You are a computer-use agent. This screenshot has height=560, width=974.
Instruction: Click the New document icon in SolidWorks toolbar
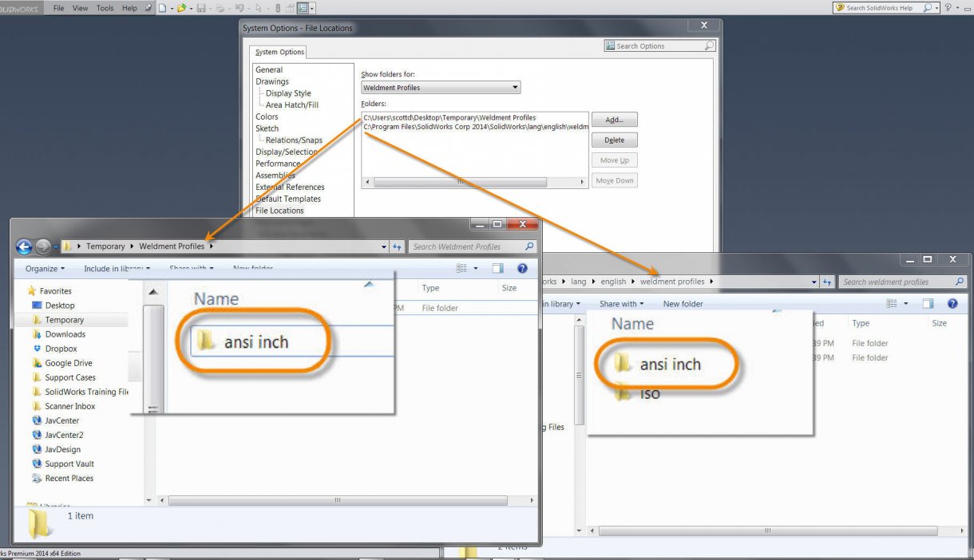[x=163, y=8]
